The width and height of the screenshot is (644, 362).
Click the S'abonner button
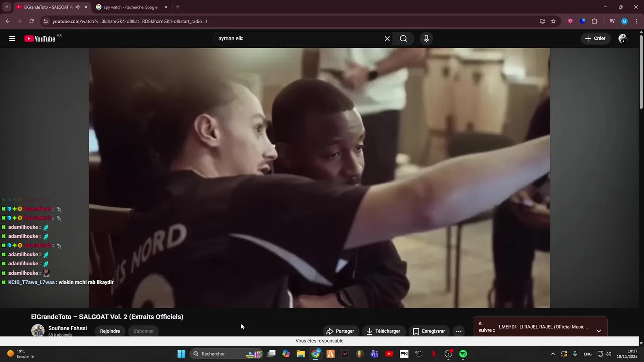tap(143, 331)
